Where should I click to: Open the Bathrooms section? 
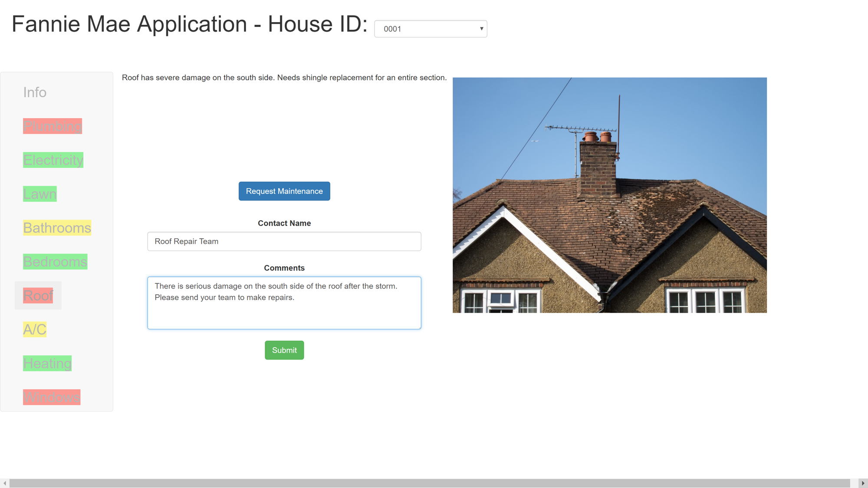(57, 228)
